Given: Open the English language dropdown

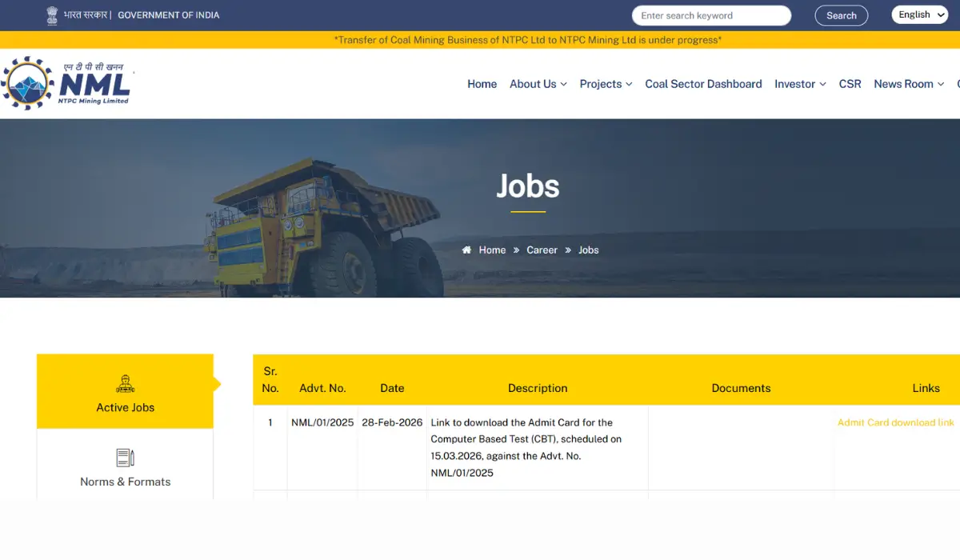Looking at the screenshot, I should coord(919,14).
